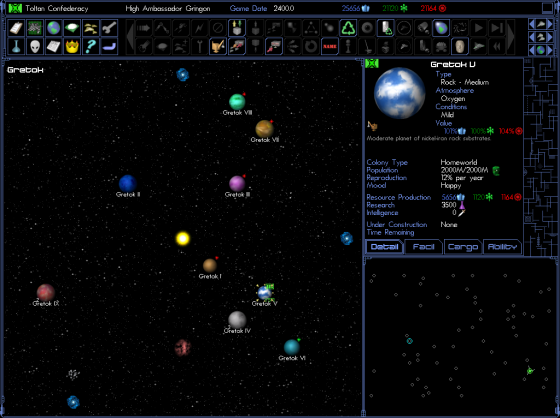Click the clipboard game menu icon

[16, 28]
